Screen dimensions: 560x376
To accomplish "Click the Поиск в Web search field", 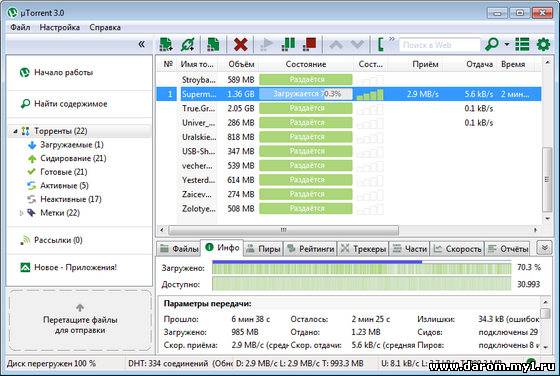I will click(439, 45).
